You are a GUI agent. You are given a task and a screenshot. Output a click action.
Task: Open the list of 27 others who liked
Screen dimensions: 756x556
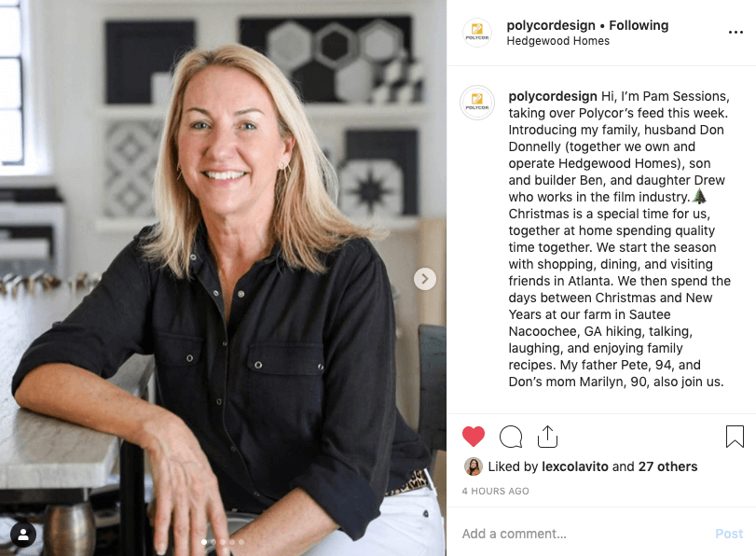click(x=667, y=466)
